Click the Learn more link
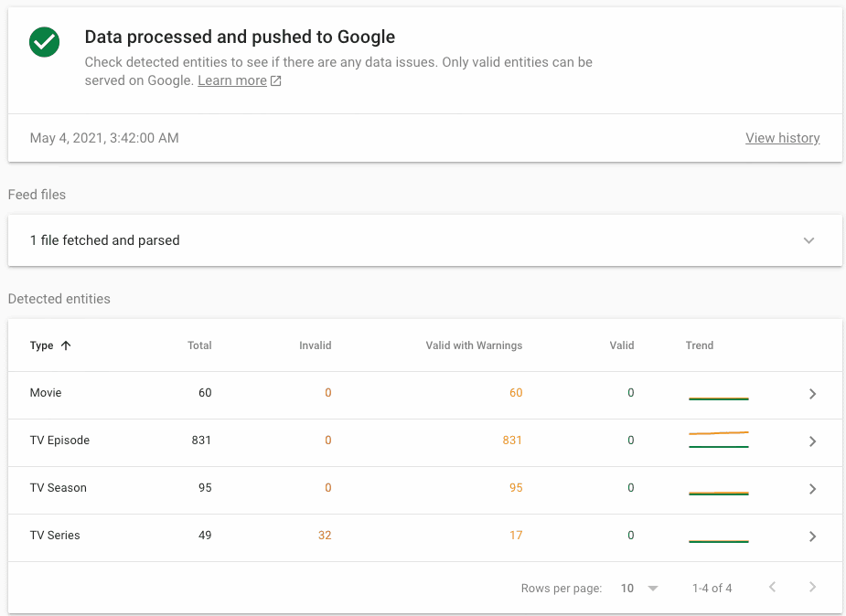846x616 pixels. point(232,80)
